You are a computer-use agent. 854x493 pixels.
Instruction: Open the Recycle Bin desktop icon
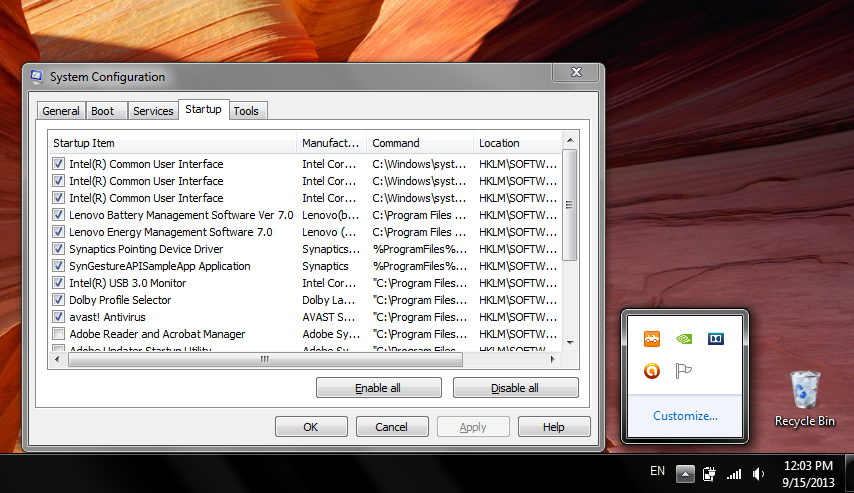804,398
